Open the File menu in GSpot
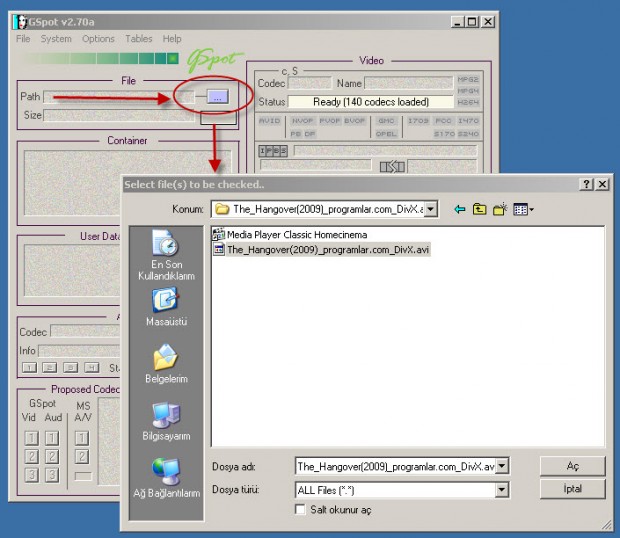 23,39
